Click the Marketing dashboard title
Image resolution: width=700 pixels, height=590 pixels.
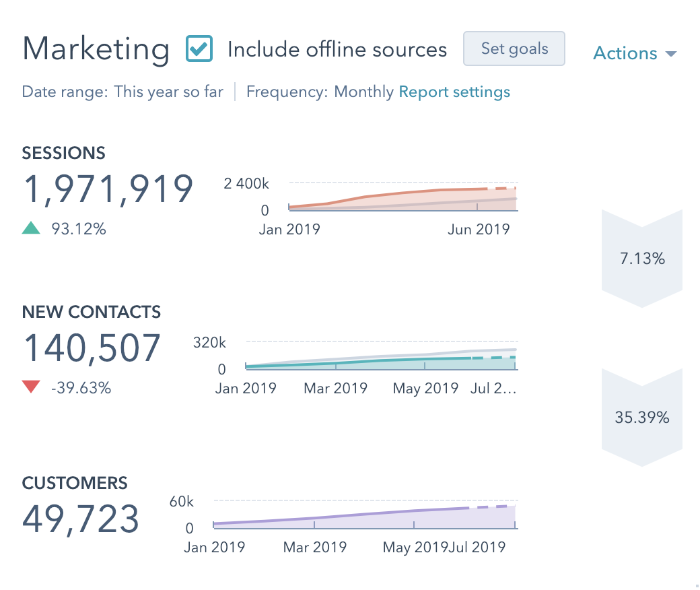95,48
